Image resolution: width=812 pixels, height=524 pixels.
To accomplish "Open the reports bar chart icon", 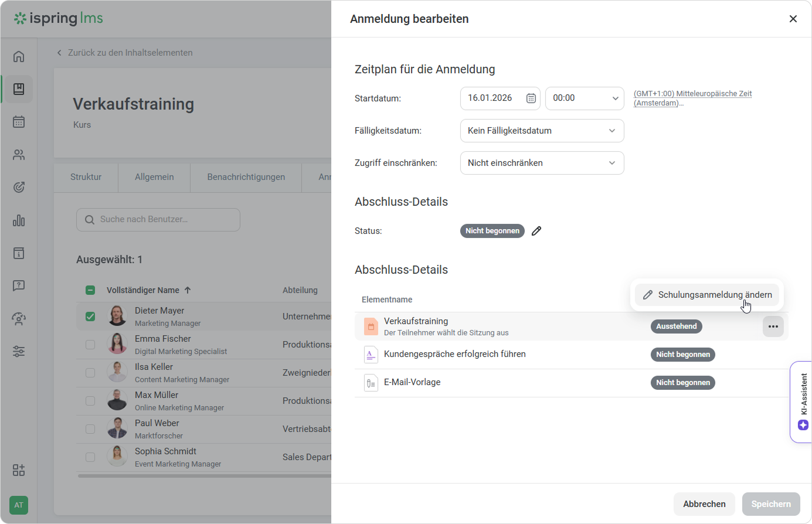I will pyautogui.click(x=19, y=220).
